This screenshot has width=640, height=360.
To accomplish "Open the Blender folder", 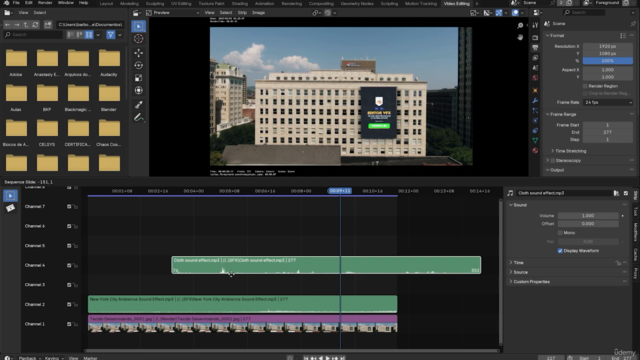I will click(x=109, y=97).
